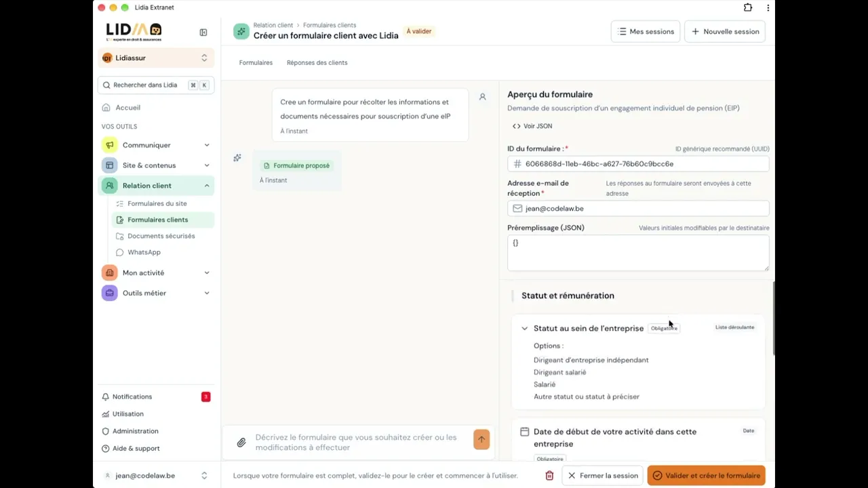
Task: Expand the Communiquer menu
Action: (207, 145)
